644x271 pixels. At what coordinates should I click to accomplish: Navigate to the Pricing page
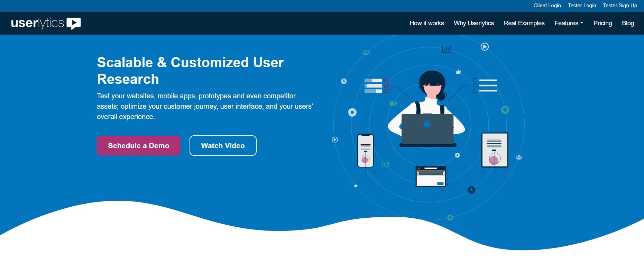point(602,23)
